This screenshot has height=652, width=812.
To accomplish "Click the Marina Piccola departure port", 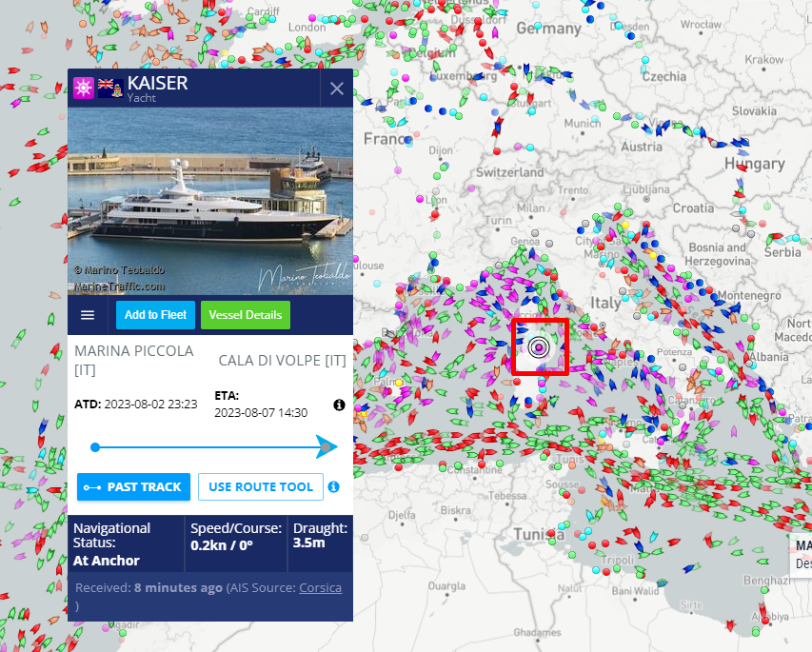I will [133, 360].
